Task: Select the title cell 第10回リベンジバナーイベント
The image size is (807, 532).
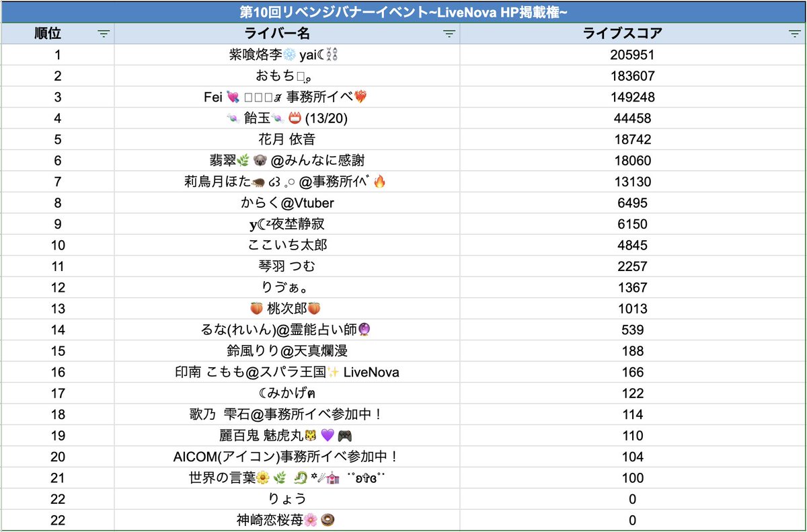Action: (403, 12)
